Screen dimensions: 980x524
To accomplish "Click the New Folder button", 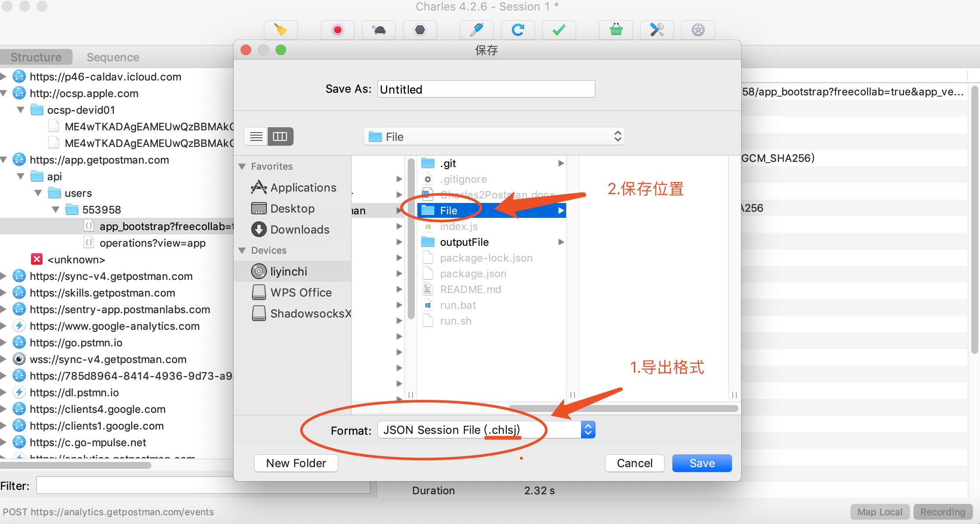I will (296, 463).
